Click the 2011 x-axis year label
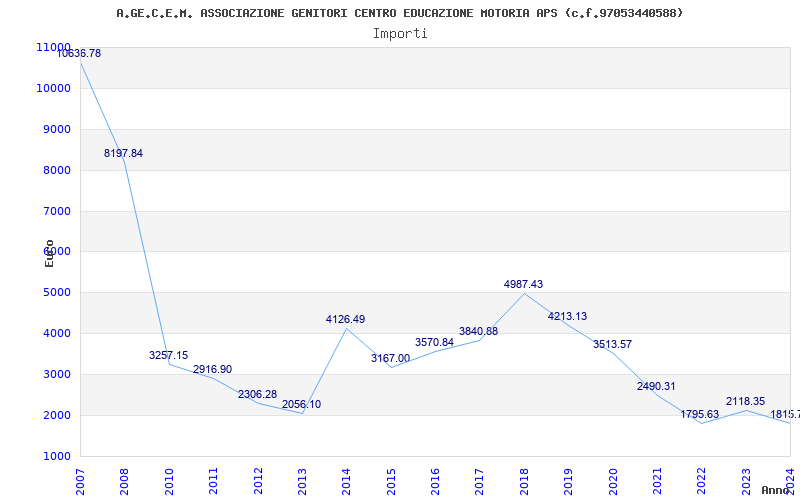 point(213,481)
